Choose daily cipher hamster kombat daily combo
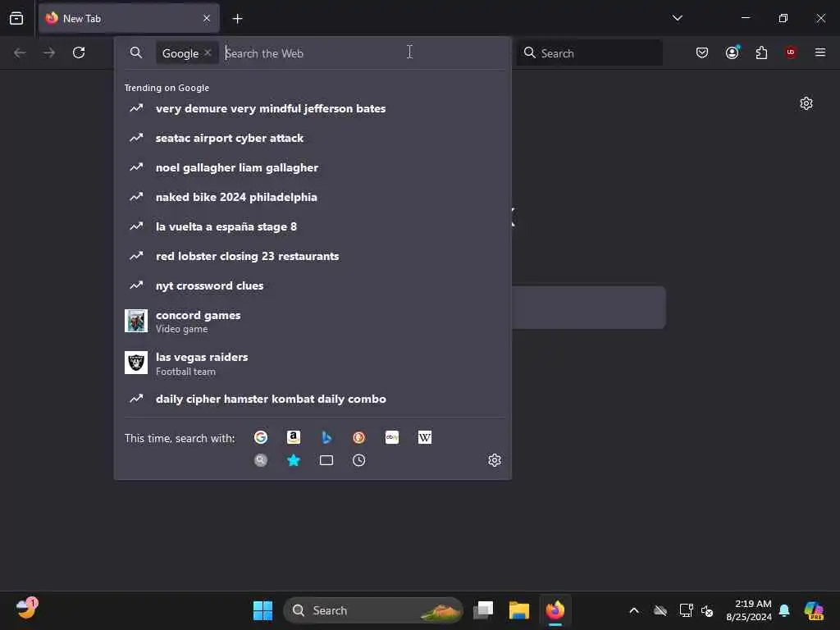 [x=313, y=399]
